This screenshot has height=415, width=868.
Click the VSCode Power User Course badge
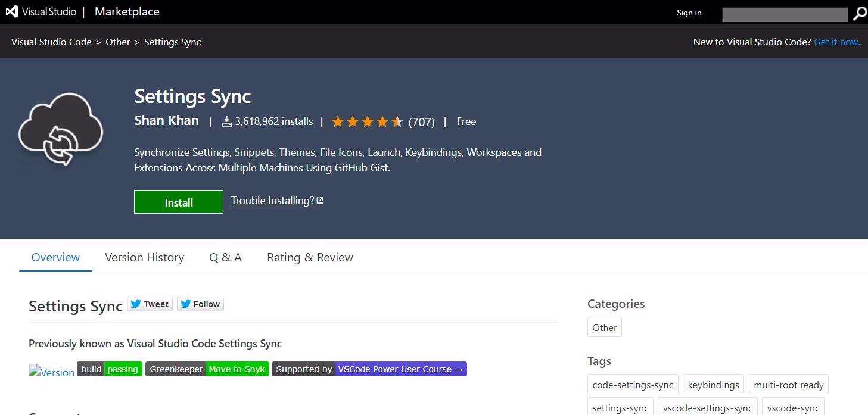(369, 369)
